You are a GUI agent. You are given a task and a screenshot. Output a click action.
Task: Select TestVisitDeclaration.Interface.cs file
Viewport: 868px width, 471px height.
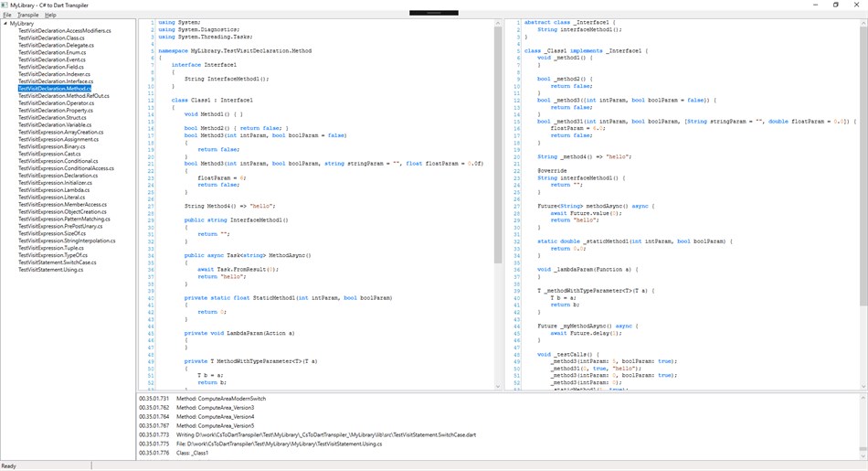click(x=56, y=81)
